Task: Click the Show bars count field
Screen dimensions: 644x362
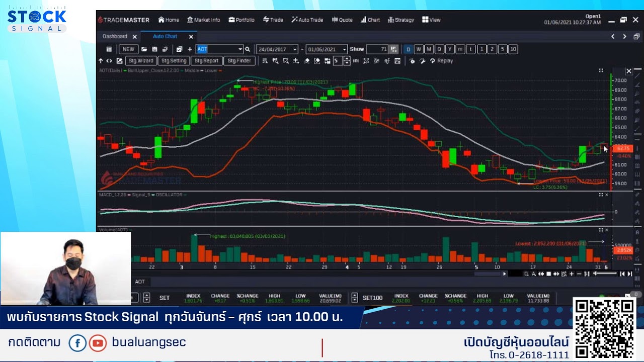Action: coord(377,49)
